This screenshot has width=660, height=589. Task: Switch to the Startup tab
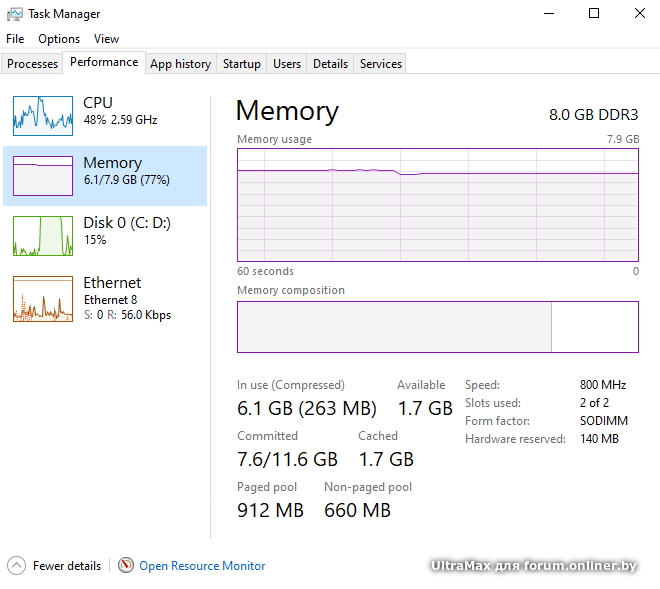point(241,64)
